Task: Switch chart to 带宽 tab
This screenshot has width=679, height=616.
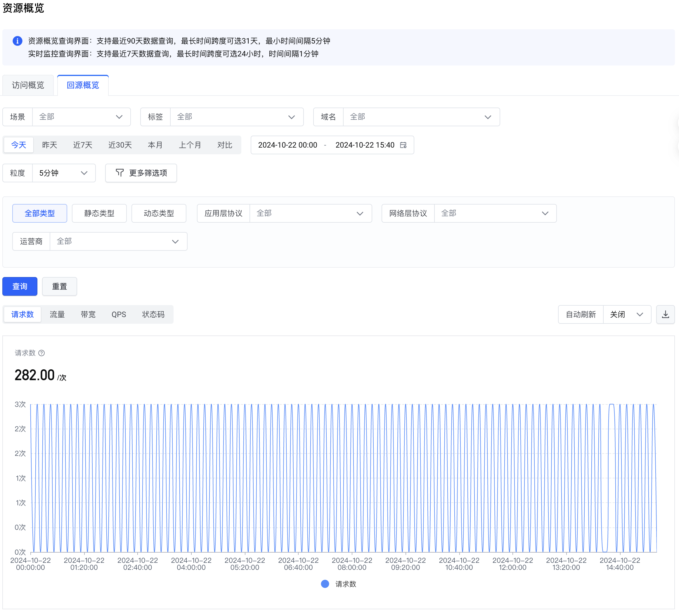Action: click(88, 314)
